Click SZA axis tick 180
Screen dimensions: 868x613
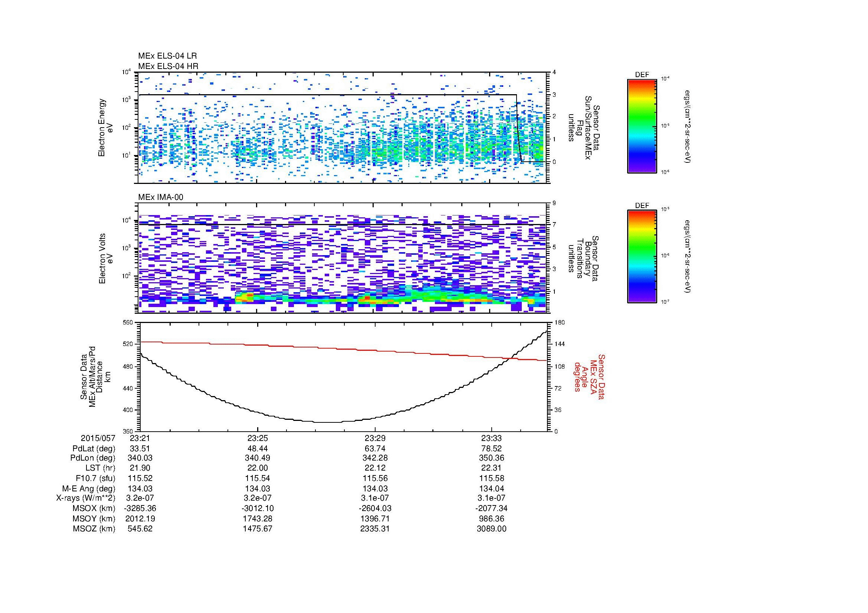559,323
